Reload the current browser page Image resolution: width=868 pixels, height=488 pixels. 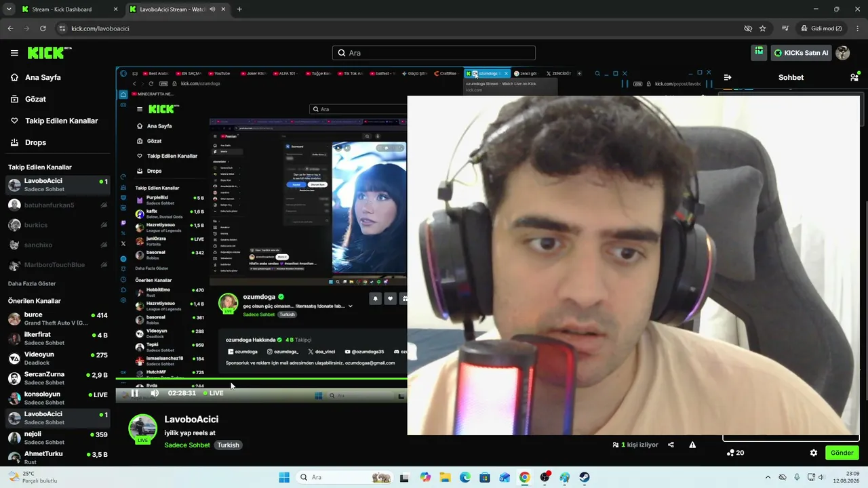43,28
